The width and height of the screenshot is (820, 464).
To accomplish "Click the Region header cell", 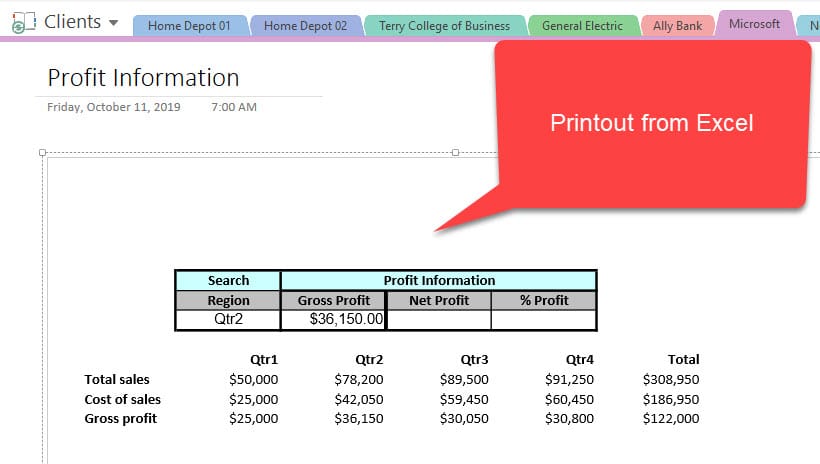I will [x=228, y=300].
